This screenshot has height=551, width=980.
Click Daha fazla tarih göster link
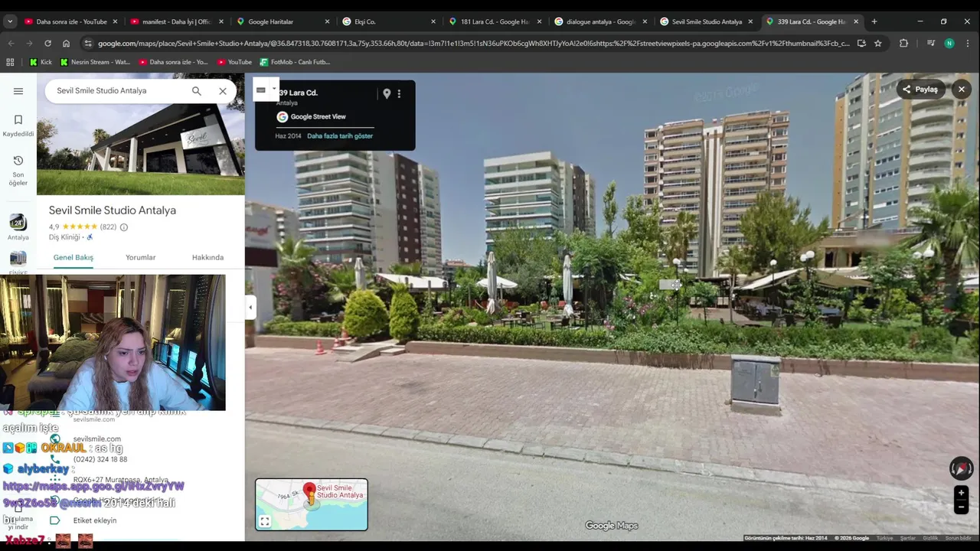pos(340,136)
